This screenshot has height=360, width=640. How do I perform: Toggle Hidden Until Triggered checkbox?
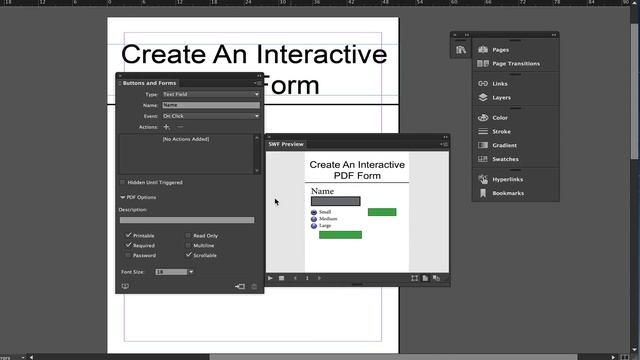pos(122,182)
